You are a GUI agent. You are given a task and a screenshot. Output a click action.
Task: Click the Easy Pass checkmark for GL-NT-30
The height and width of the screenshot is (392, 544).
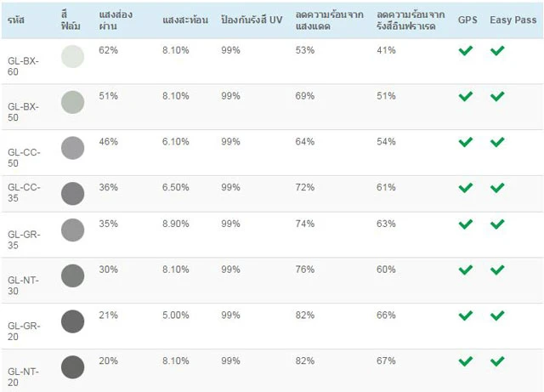497,270
